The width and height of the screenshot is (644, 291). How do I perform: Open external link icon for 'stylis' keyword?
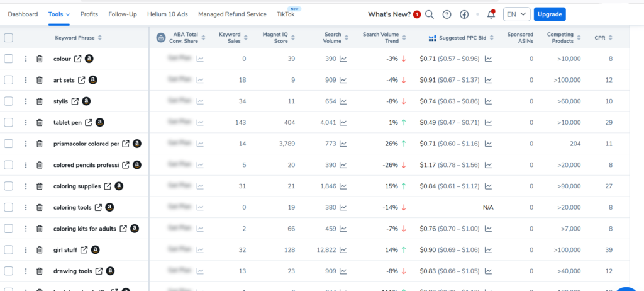tap(75, 101)
